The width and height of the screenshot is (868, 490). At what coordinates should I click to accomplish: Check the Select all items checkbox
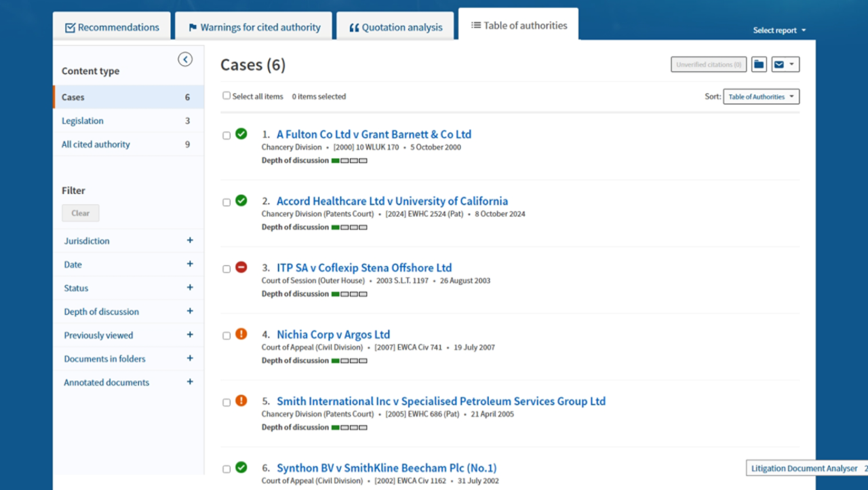click(226, 96)
